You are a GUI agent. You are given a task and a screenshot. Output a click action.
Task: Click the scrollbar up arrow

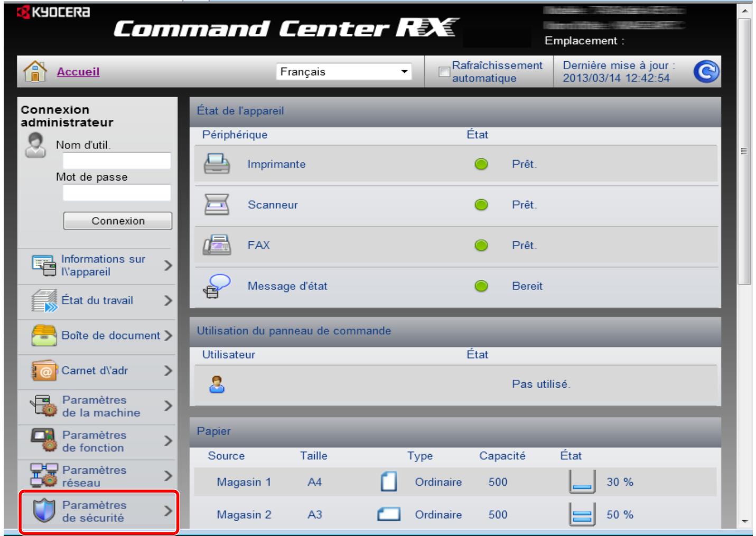tap(744, 10)
